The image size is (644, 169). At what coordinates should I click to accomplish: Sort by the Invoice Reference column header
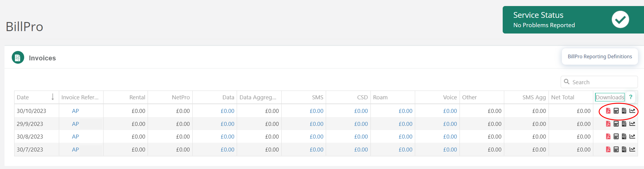[x=80, y=97]
